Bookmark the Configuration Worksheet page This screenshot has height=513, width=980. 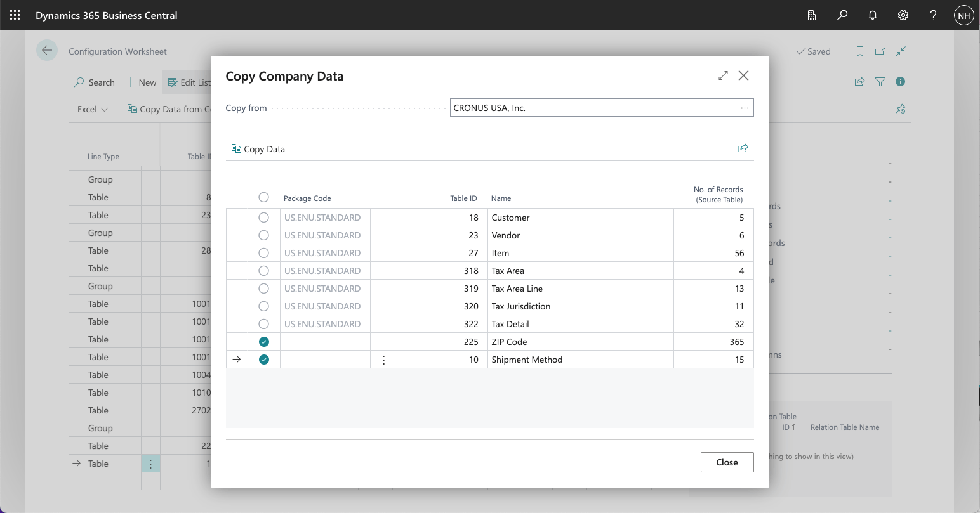click(860, 51)
